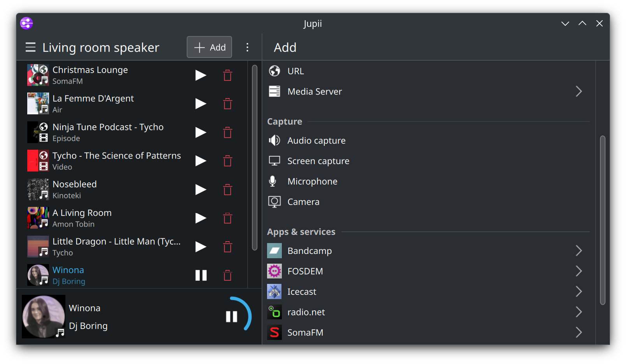This screenshot has width=626, height=364.
Task: Delete Nosebleed by Kinoteki
Action: 228,190
